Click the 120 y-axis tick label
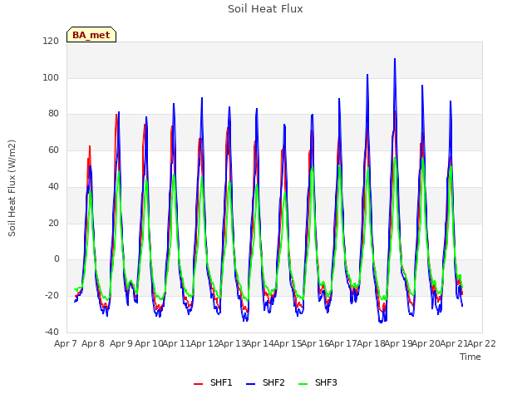This screenshot has width=532, height=399. coord(51,41)
